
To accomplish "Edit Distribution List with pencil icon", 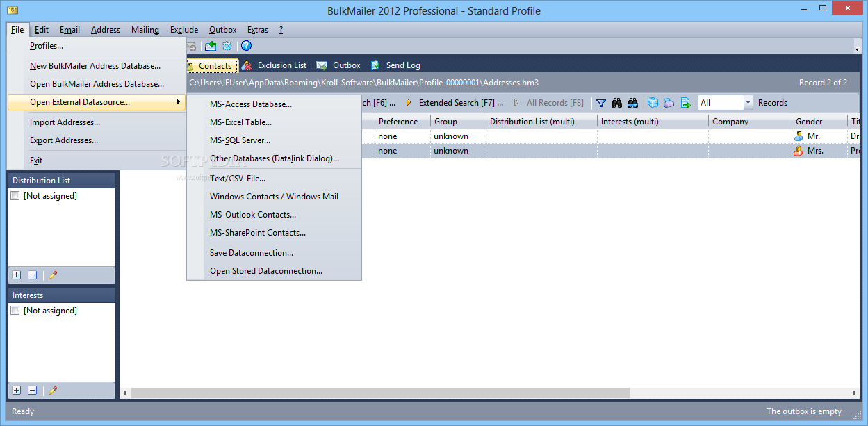I will (x=52, y=275).
